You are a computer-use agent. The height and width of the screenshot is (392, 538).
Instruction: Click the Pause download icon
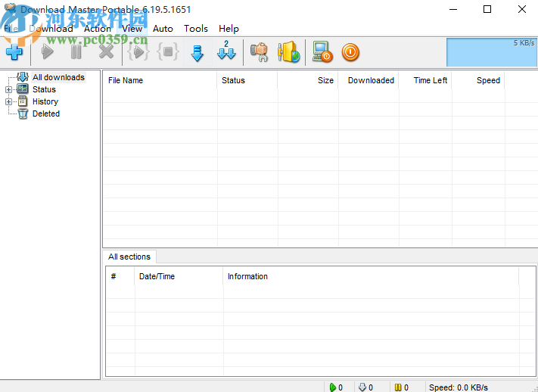[x=76, y=52]
